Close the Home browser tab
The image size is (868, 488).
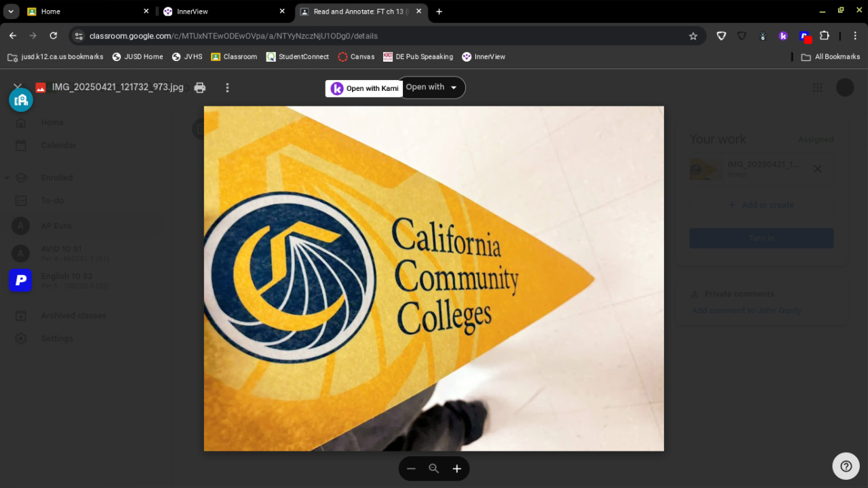(146, 12)
